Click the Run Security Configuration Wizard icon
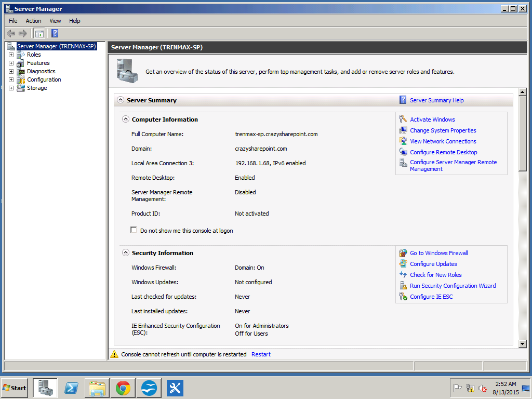532x399 pixels. point(403,285)
